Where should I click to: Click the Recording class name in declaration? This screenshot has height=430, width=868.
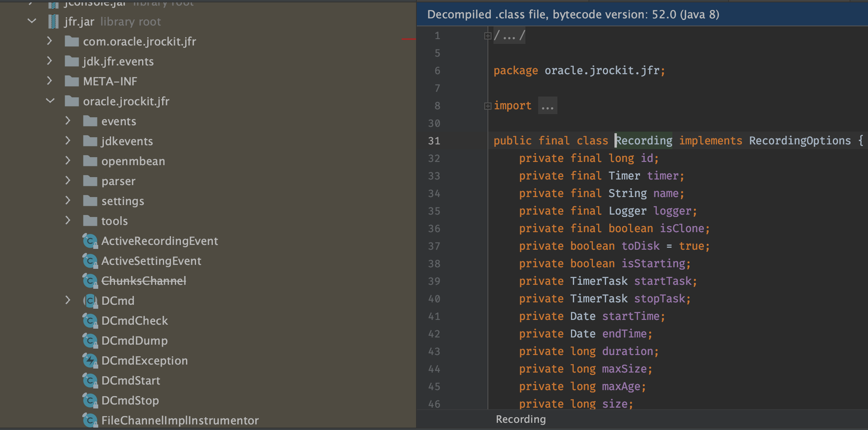[644, 141]
